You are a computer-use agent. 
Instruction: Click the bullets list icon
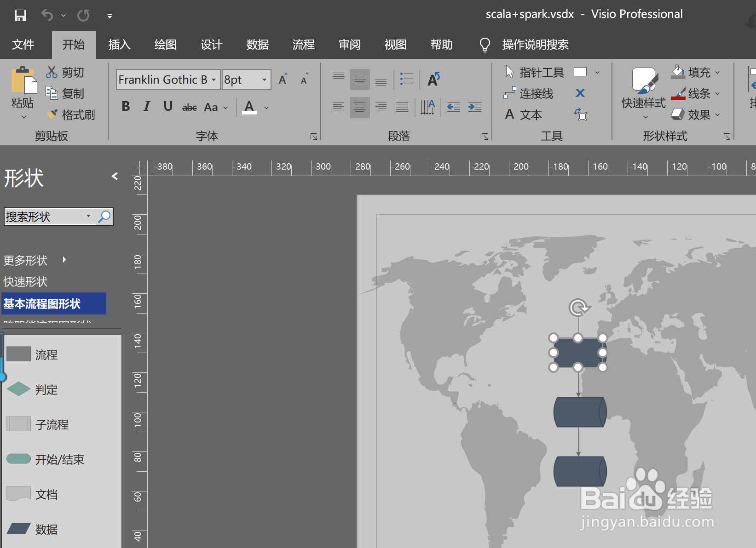click(406, 80)
